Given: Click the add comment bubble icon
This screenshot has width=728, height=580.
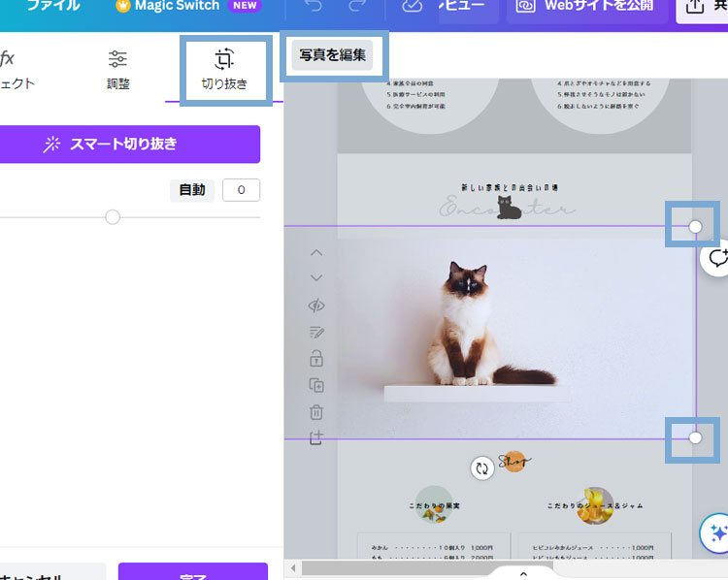Looking at the screenshot, I should [x=716, y=258].
